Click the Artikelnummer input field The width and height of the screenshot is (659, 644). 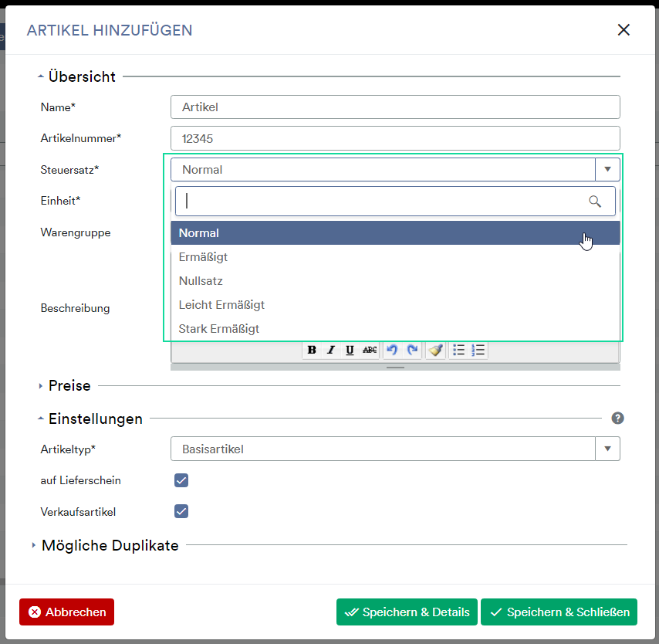(395, 138)
